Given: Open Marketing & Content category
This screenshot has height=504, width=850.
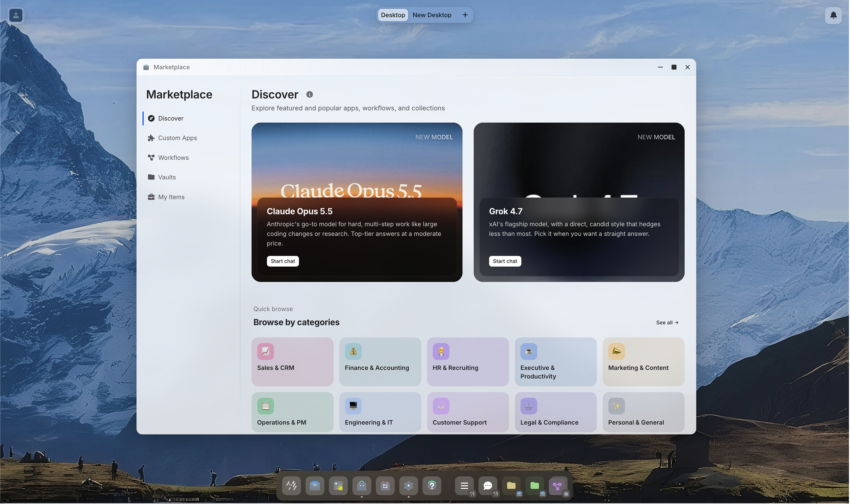Looking at the screenshot, I should (644, 362).
